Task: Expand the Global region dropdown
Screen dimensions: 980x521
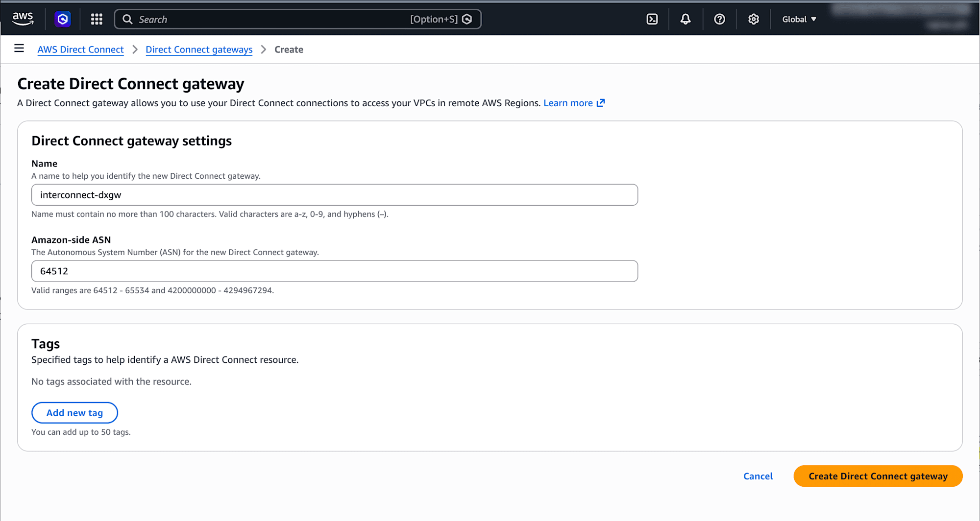Action: click(x=799, y=19)
